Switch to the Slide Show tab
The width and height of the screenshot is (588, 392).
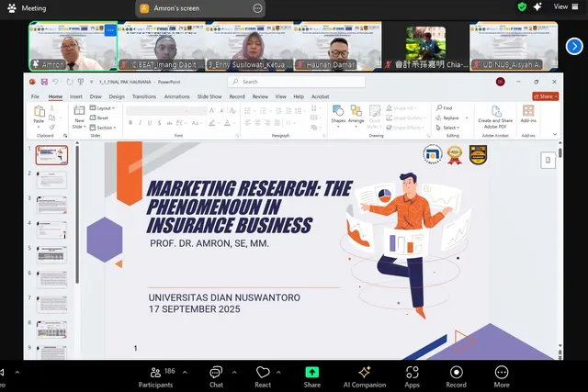209,96
